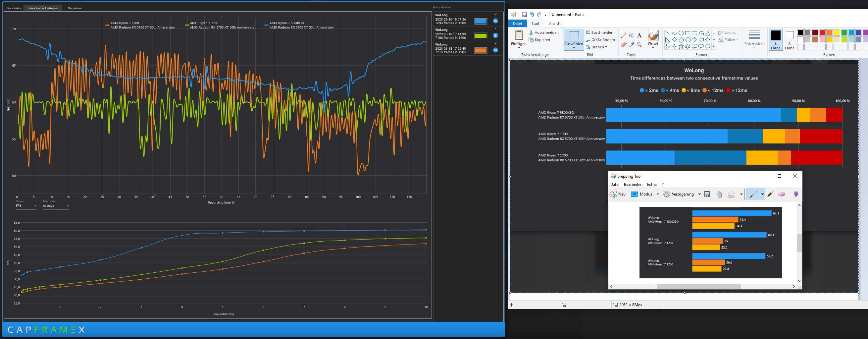Select the yellow Highlighter in Snipping Tool

(770, 194)
